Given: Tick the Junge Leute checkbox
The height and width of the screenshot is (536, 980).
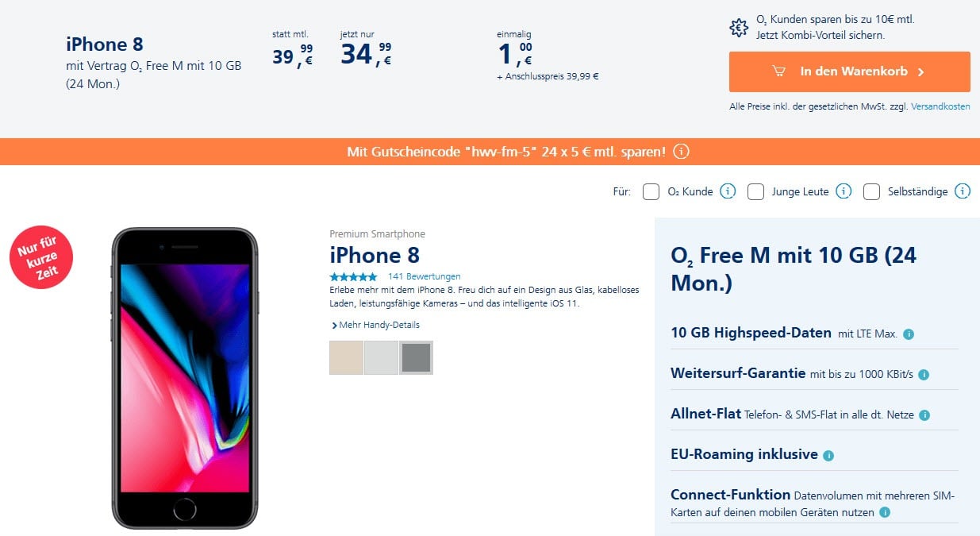Looking at the screenshot, I should (x=755, y=191).
